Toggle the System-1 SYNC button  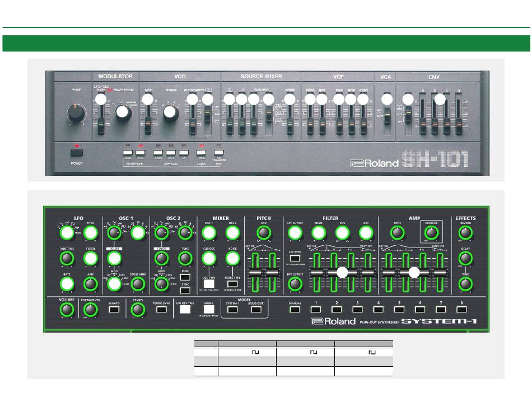click(185, 291)
